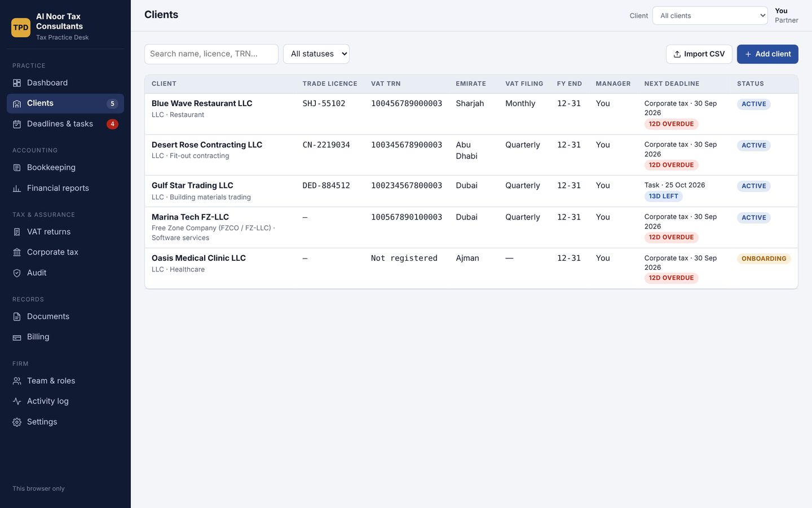Image resolution: width=812 pixels, height=508 pixels.
Task: Click the 'Not registered' VAT TRN cell
Action: [x=404, y=258]
